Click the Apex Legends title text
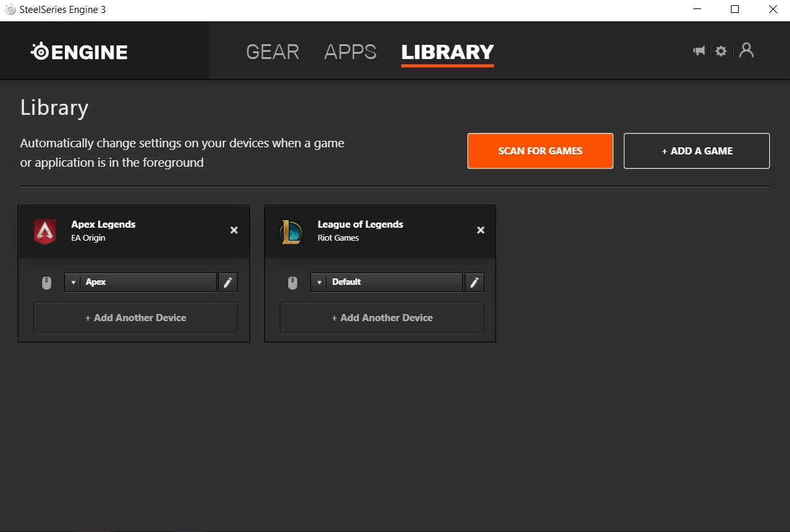 coord(103,224)
